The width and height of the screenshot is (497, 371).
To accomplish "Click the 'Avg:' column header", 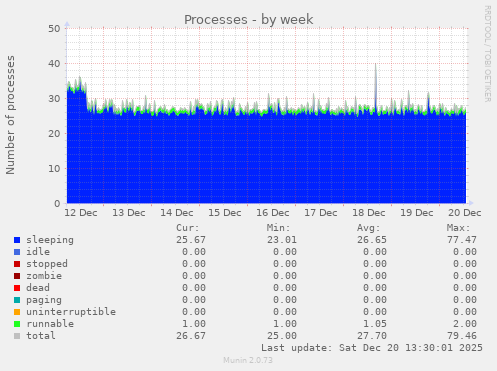I will [369, 228].
